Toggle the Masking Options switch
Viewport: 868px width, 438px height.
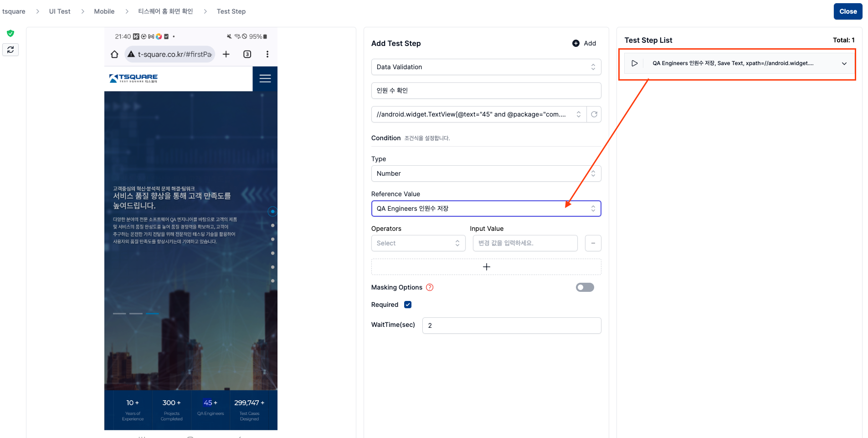[585, 287]
